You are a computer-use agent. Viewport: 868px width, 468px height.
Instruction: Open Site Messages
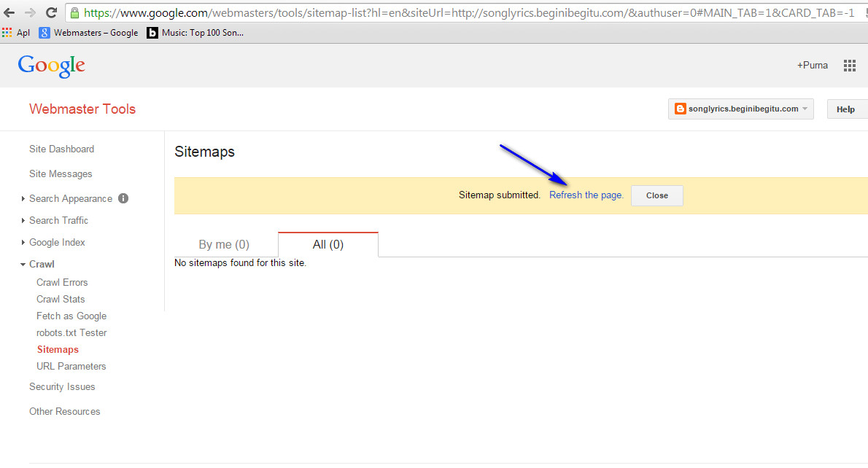pyautogui.click(x=61, y=173)
